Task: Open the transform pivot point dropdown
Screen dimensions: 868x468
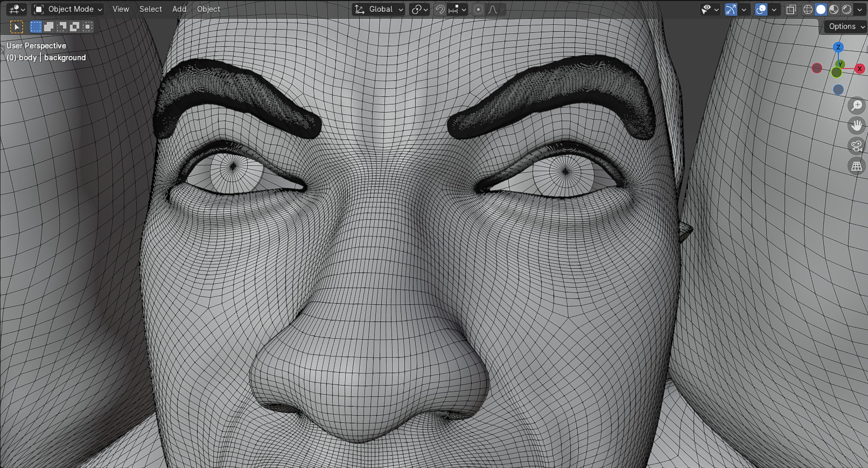Action: 419,9
